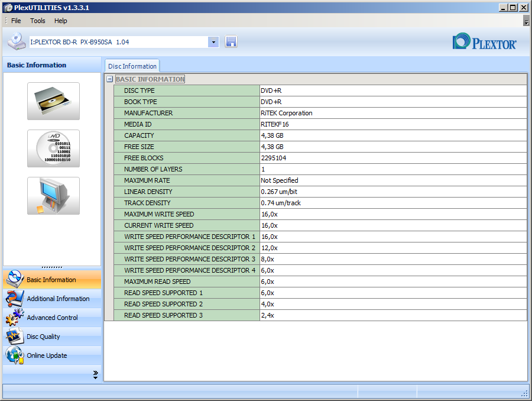Viewport: 532px width, 401px height.
Task: Click the navigation pane configure chevron
Action: (95, 375)
